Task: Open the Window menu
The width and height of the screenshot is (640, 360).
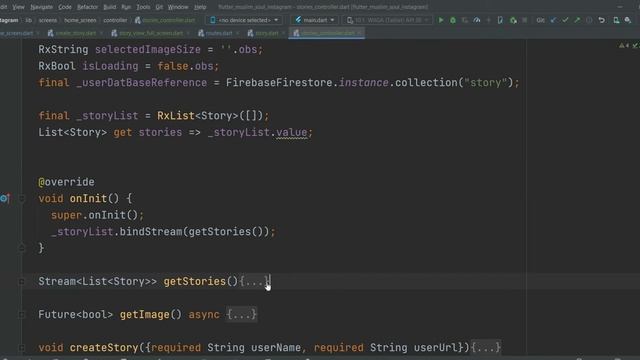Action: [178, 7]
